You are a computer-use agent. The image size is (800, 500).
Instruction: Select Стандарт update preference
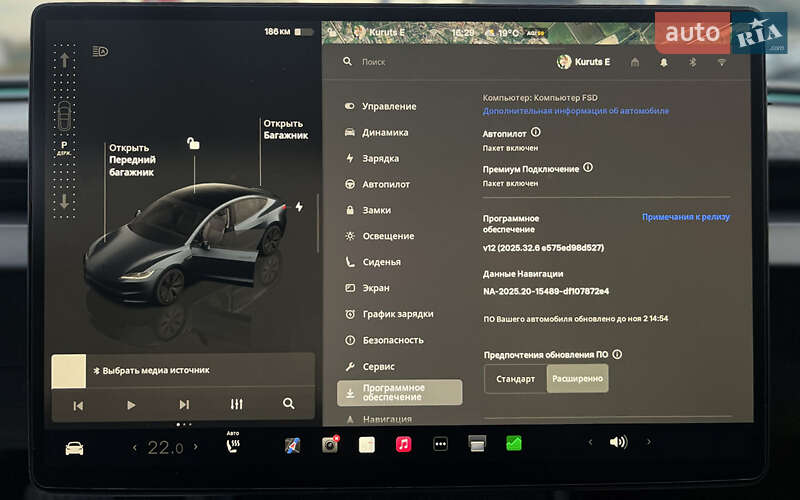(x=515, y=379)
